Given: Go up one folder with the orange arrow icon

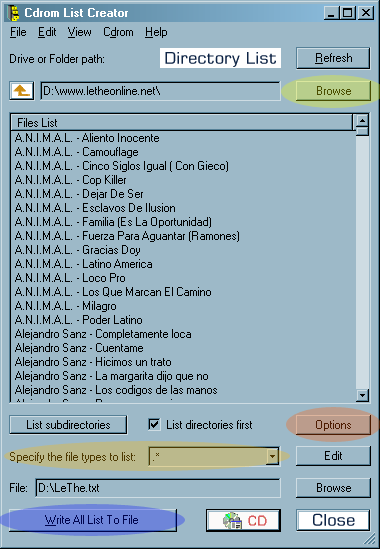Looking at the screenshot, I should pyautogui.click(x=22, y=91).
